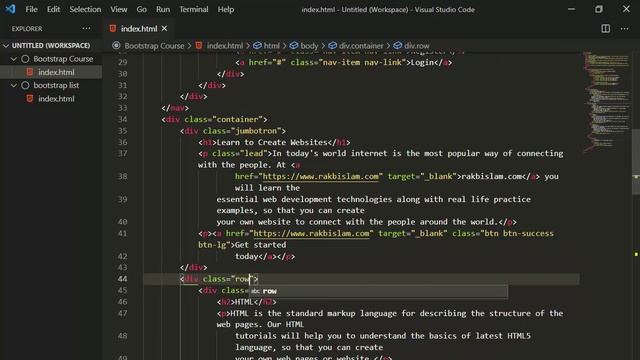The image size is (640, 360).
Task: Click bootstrap list folder circle icon
Action: tap(25, 85)
